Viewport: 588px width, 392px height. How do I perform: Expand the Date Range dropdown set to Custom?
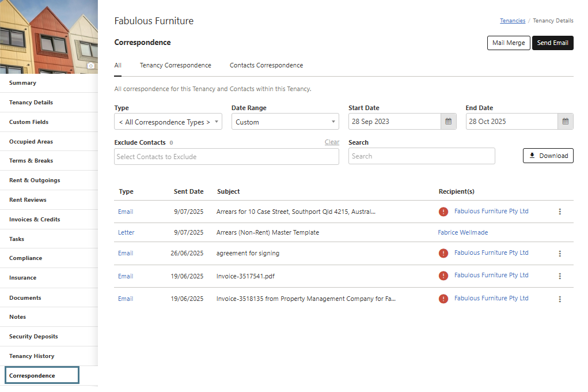[285, 122]
